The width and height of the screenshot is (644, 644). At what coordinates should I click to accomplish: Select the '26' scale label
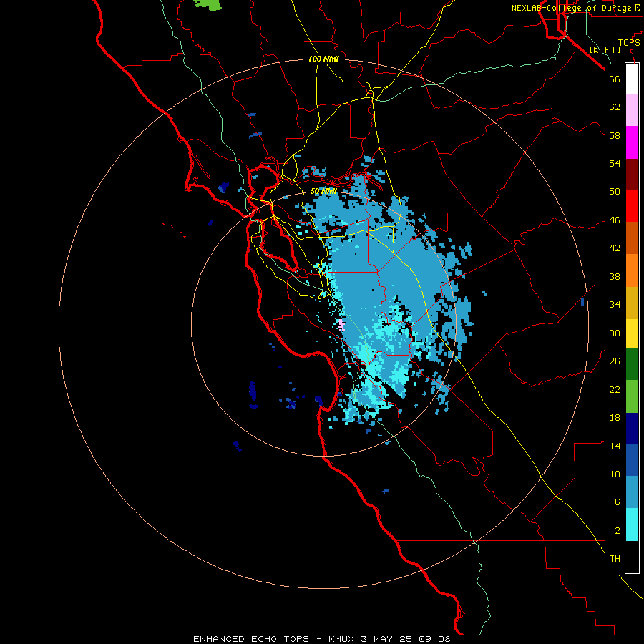pyautogui.click(x=615, y=361)
